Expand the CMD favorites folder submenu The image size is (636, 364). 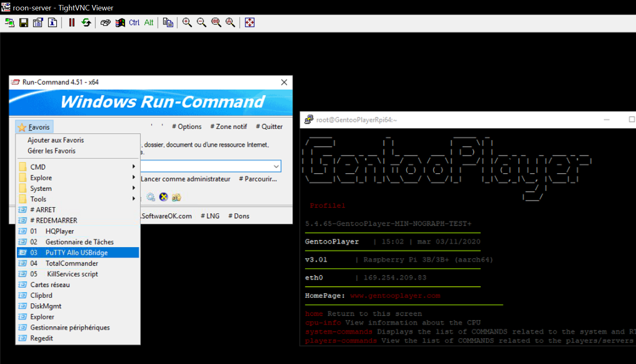(x=78, y=167)
